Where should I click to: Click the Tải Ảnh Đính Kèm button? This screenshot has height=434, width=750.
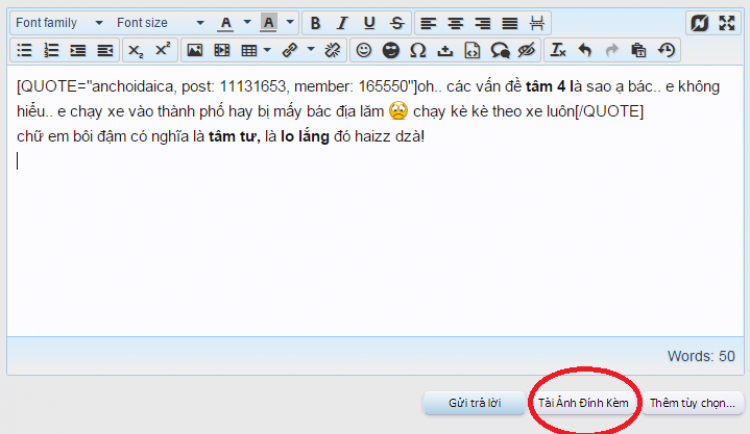(583, 403)
